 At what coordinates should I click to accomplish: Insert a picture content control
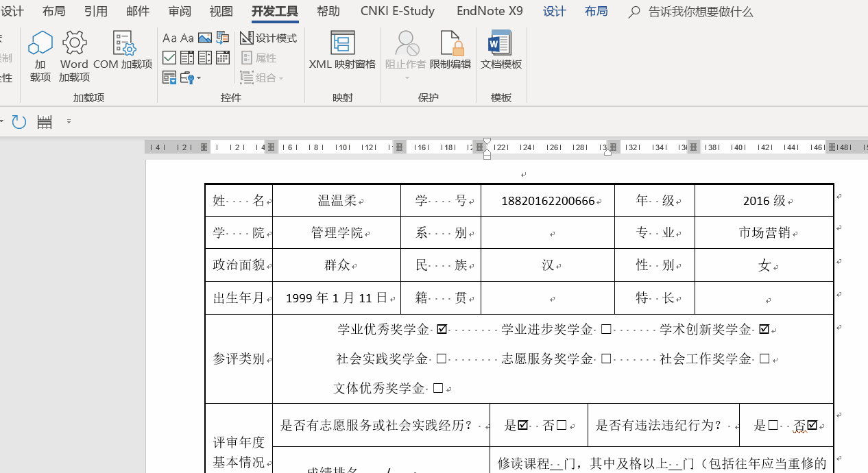coord(205,38)
